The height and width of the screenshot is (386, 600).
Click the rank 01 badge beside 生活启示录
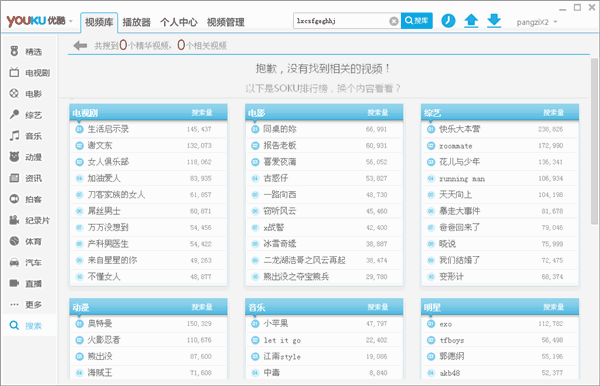point(79,129)
